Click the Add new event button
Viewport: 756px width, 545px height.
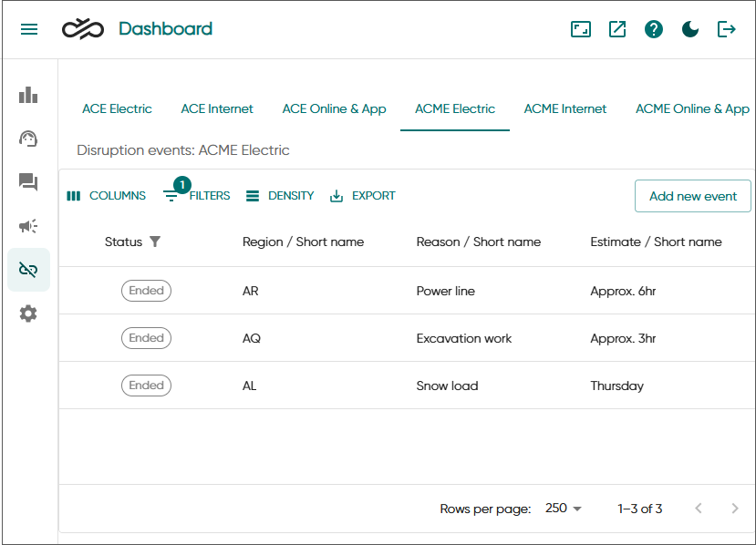pos(692,196)
